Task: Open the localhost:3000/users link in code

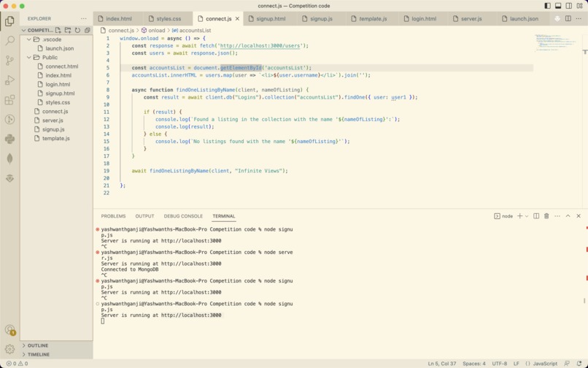Action: click(x=260, y=46)
